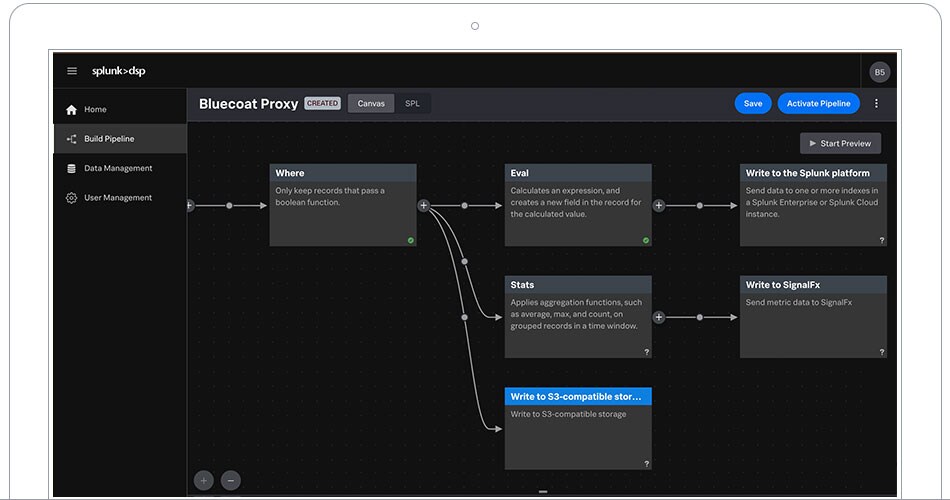Switch to the SPL tab
The image size is (950, 500).
point(412,104)
